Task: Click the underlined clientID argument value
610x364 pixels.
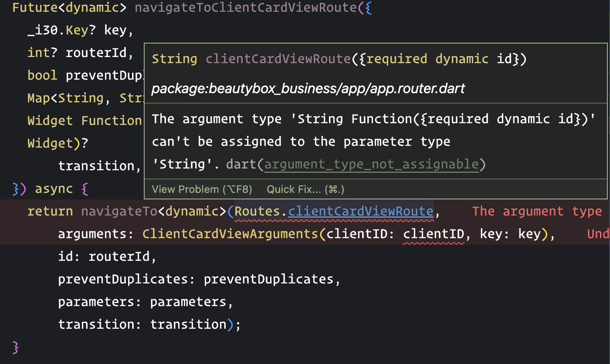Action: point(434,234)
